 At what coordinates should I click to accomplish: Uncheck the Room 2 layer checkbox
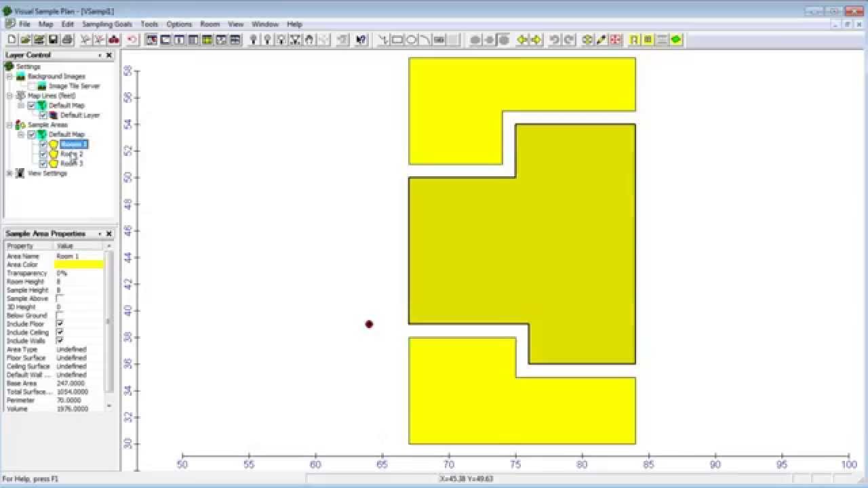point(43,155)
